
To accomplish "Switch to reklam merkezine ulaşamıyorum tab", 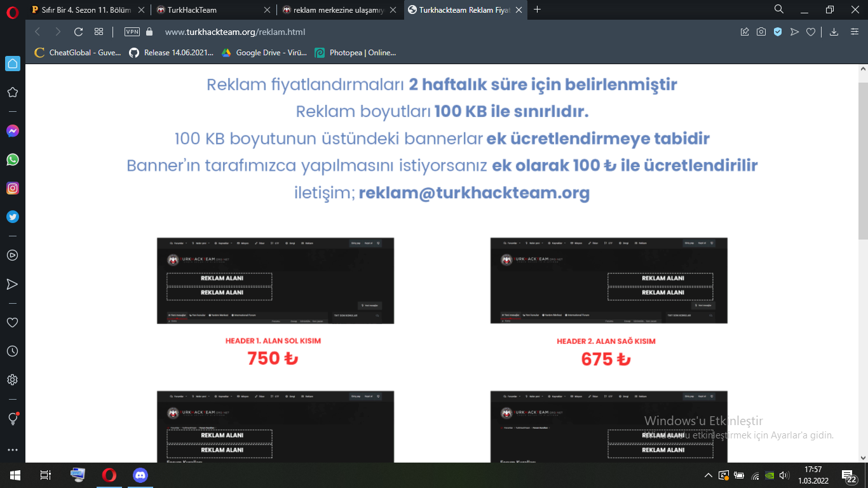I will pos(339,10).
